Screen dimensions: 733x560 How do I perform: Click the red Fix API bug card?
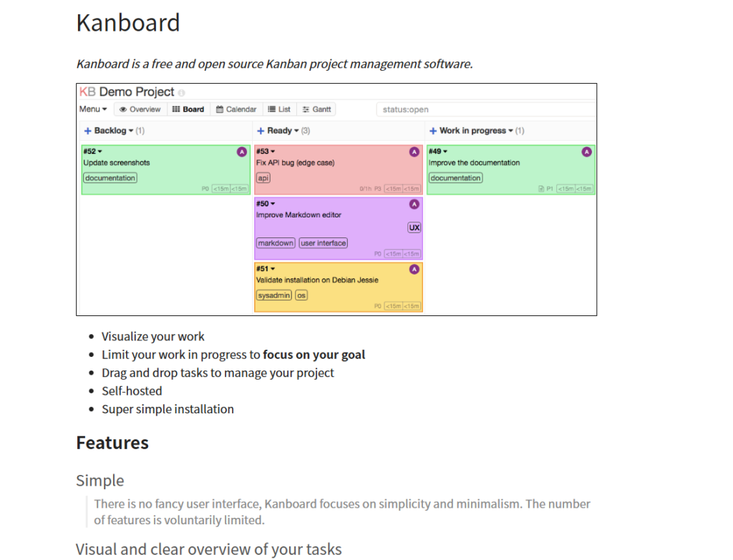pos(329,170)
